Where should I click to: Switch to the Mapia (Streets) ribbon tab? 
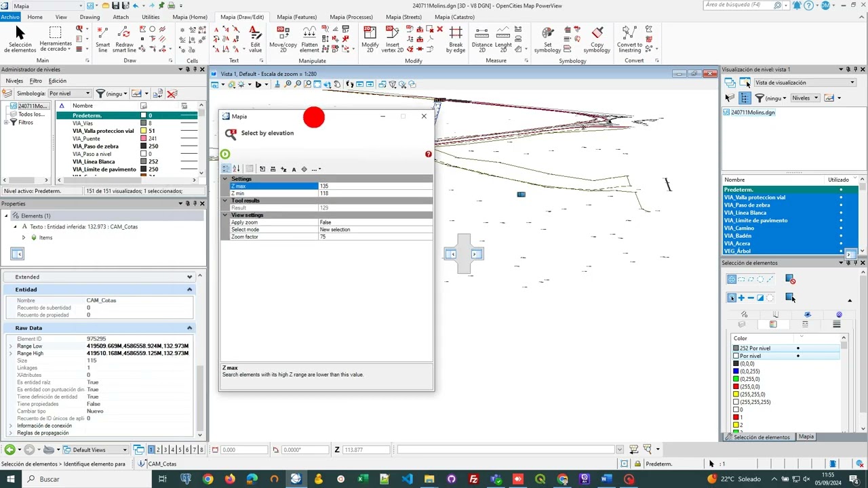(403, 17)
